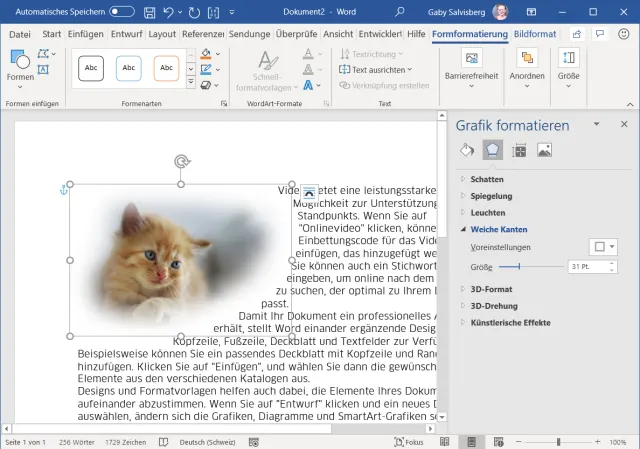This screenshot has height=449, width=640.
Task: Open layout options icon beside picture
Action: 309,192
